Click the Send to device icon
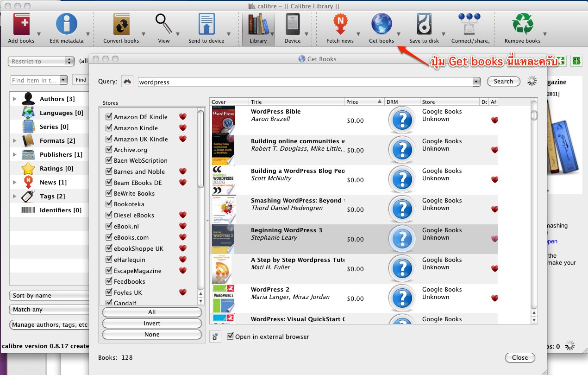The image size is (588, 375). click(206, 25)
